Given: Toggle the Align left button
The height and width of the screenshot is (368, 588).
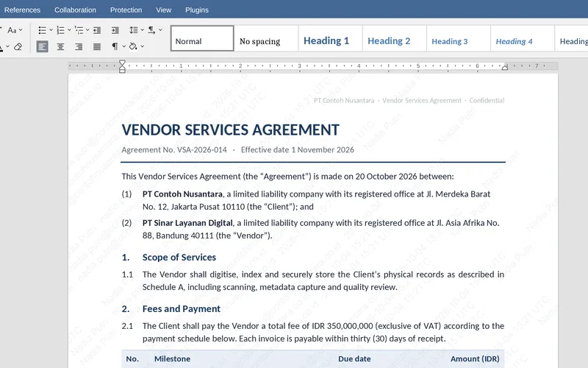Looking at the screenshot, I should (x=43, y=46).
